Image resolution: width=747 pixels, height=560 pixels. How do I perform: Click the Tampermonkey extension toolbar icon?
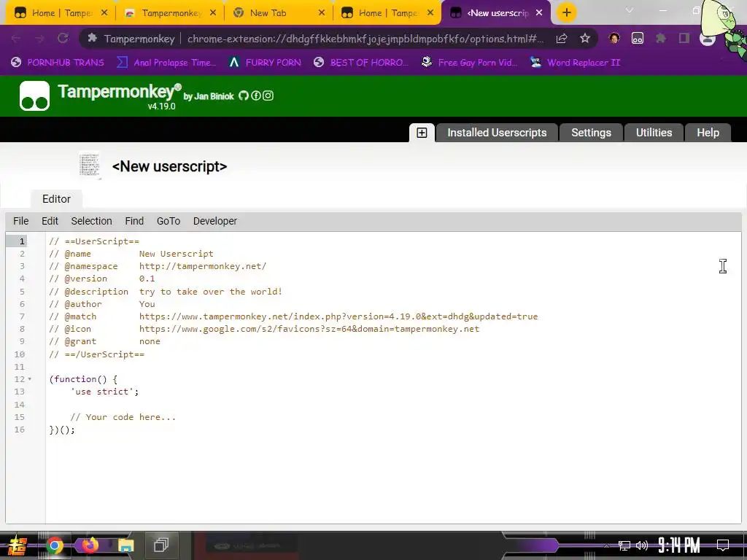638,39
